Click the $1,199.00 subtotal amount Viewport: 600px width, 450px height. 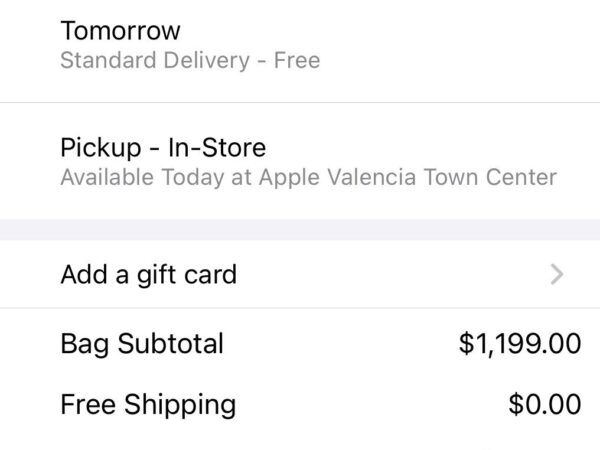(519, 344)
